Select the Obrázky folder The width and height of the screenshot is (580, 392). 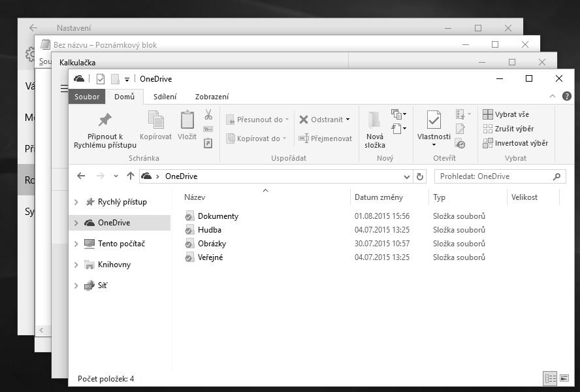pyautogui.click(x=212, y=244)
